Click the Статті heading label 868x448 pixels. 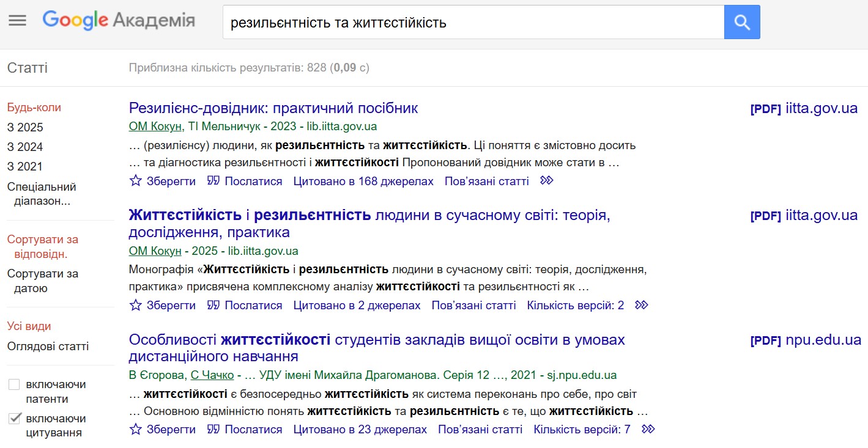[x=28, y=68]
